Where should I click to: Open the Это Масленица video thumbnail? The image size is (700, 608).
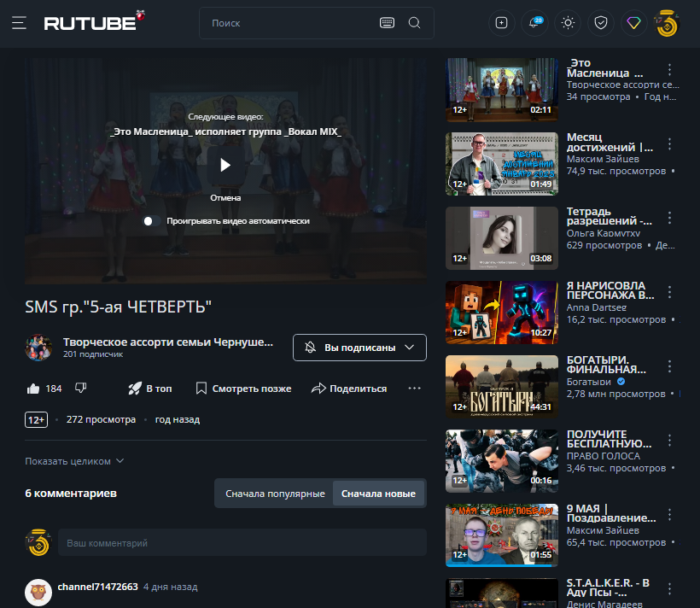pyautogui.click(x=502, y=90)
